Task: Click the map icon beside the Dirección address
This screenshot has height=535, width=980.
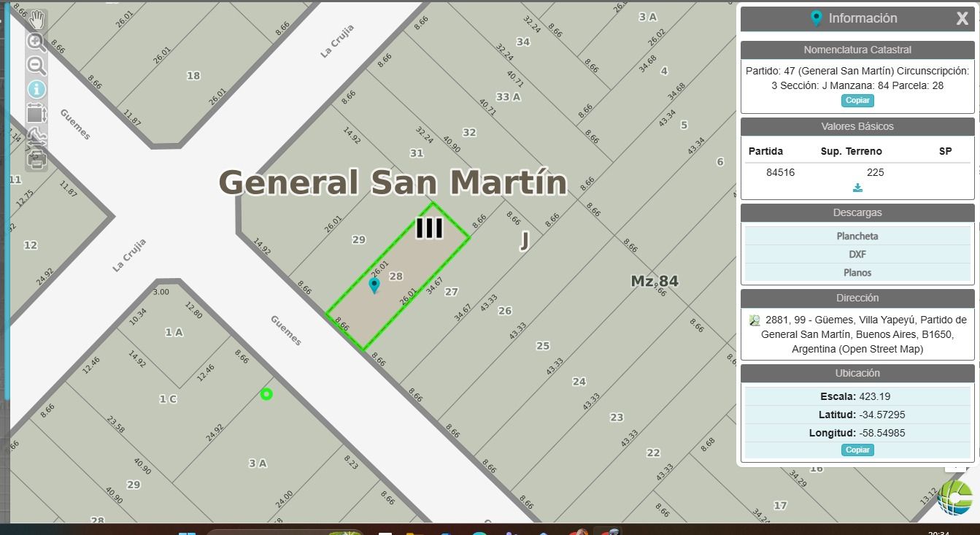Action: click(x=755, y=320)
